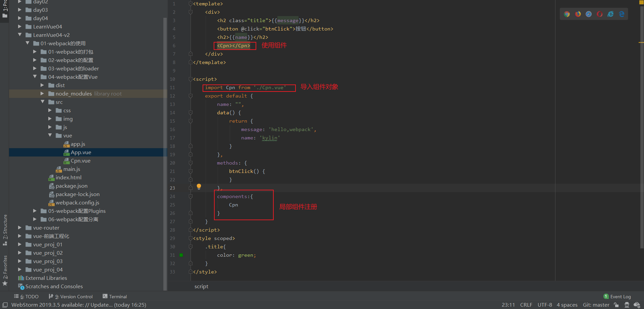Open package-lock.json file icon
Viewport: 644px width, 309px height.
(51, 194)
